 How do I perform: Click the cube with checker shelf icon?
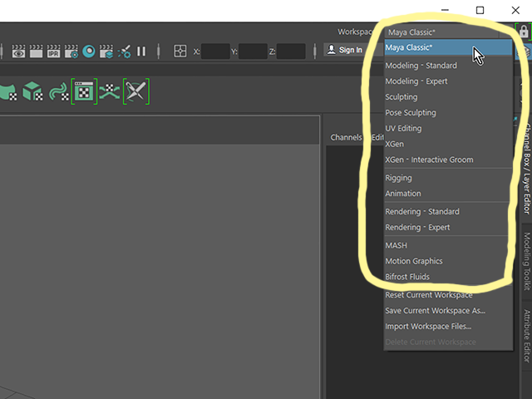pyautogui.click(x=32, y=91)
